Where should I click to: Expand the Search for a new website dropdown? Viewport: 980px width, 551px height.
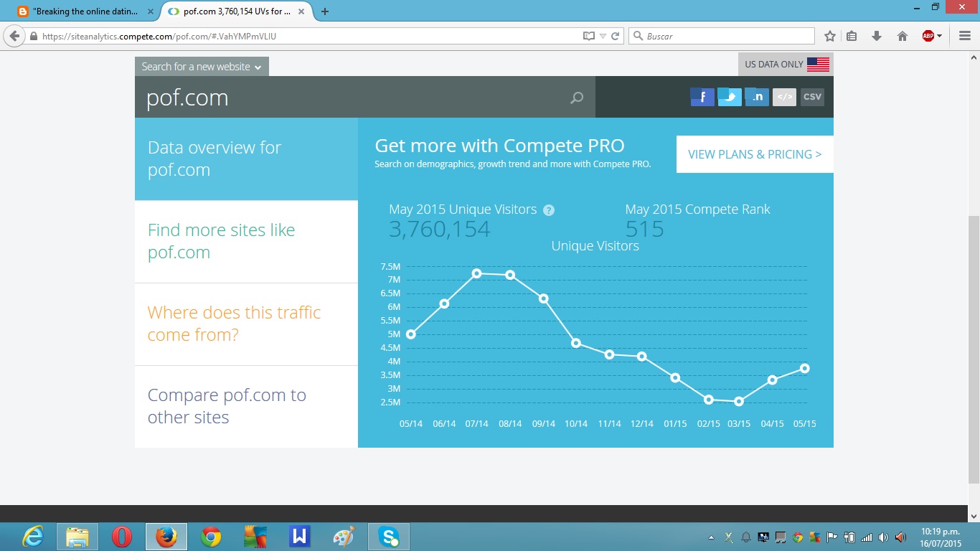tap(202, 67)
